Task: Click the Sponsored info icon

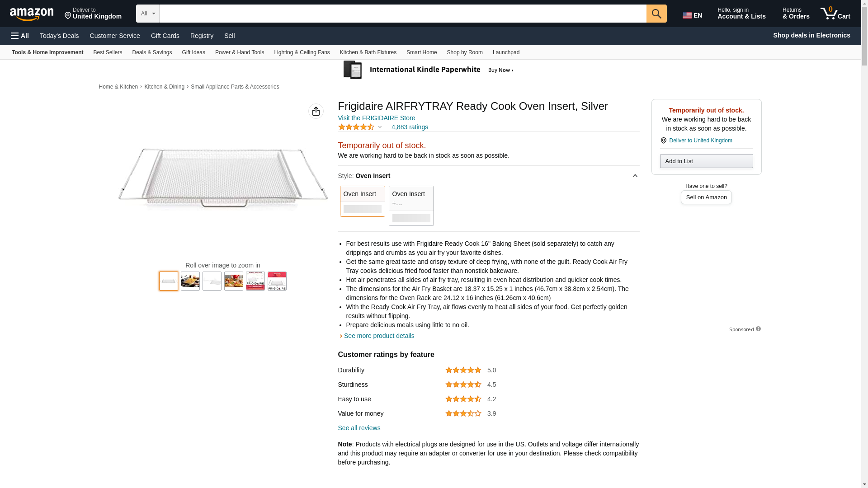Action: pos(758,329)
